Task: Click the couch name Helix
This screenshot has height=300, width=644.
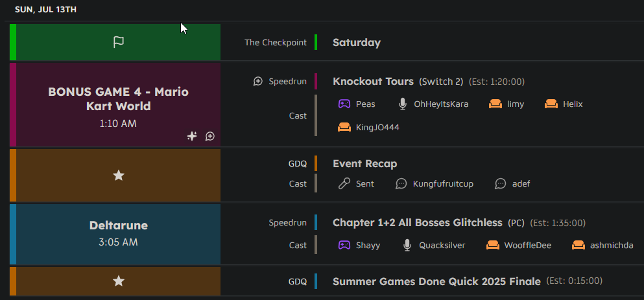Action: tap(573, 104)
